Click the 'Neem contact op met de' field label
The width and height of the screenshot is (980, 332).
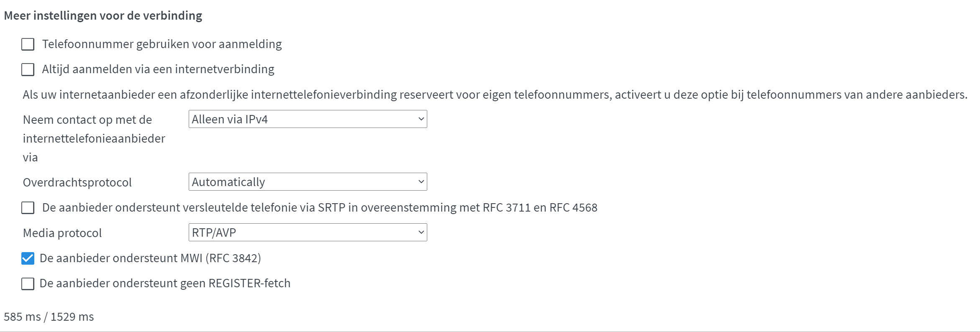click(87, 120)
